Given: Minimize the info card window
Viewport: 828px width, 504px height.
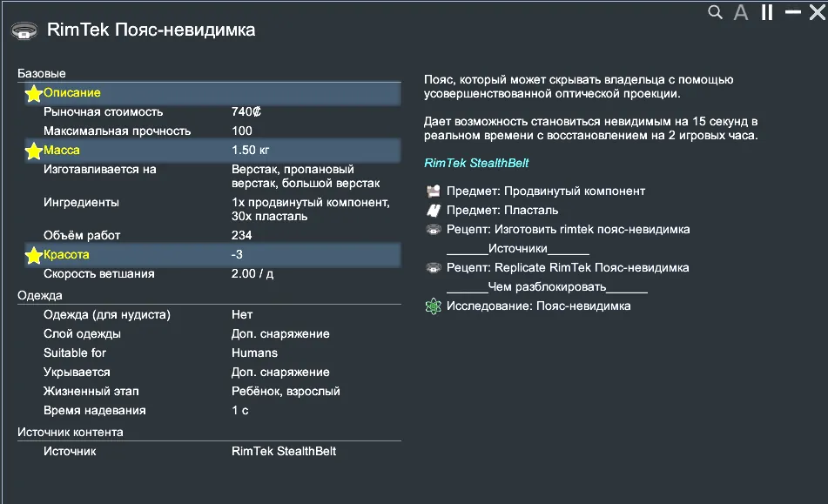Looking at the screenshot, I should coord(792,12).
